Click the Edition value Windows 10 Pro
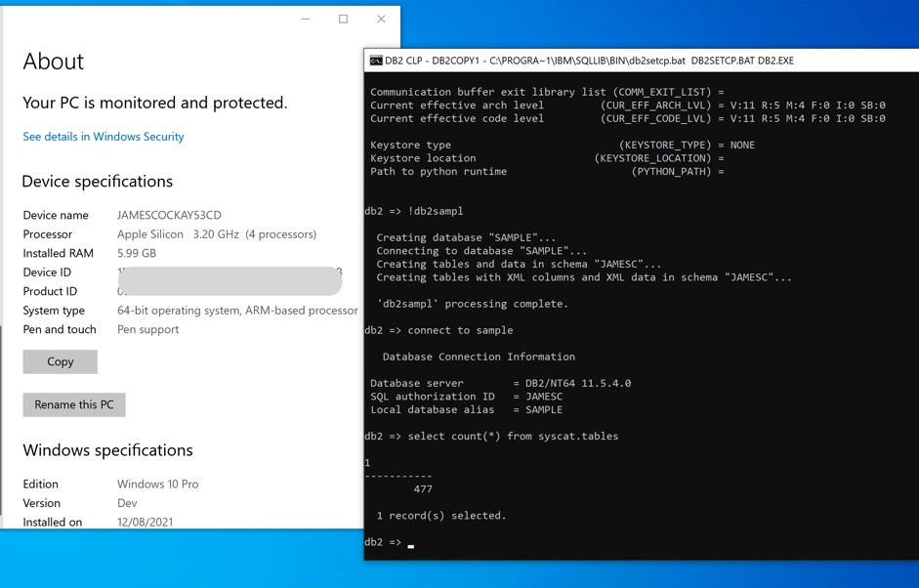Screen dimensions: 919x588 tap(157, 484)
